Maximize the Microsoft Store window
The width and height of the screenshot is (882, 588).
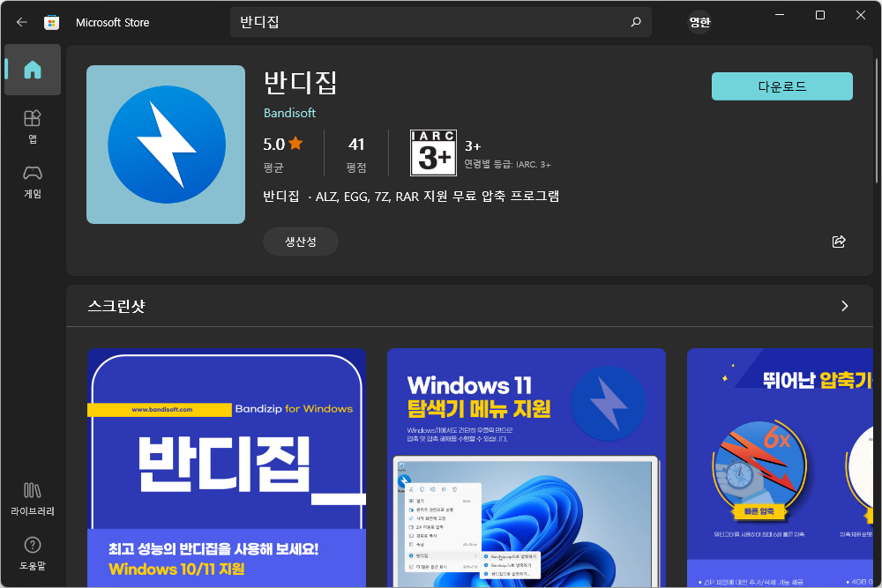click(820, 15)
